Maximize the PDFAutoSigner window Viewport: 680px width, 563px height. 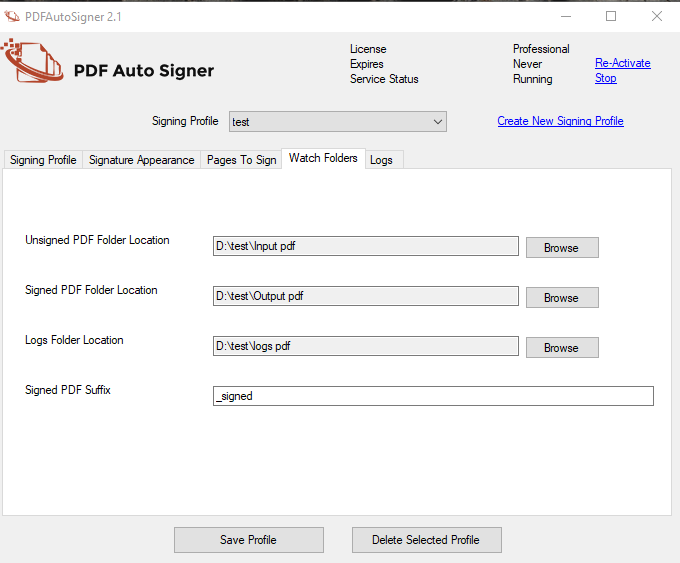click(x=611, y=16)
